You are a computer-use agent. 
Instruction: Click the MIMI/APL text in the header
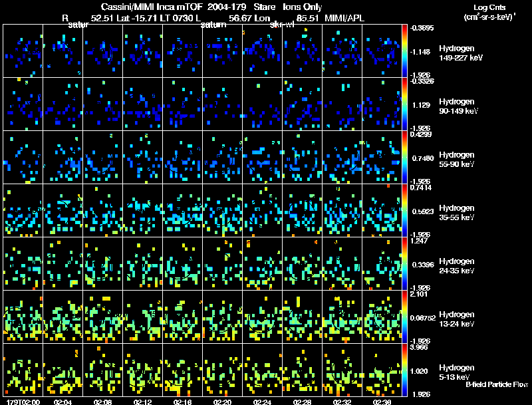click(344, 18)
